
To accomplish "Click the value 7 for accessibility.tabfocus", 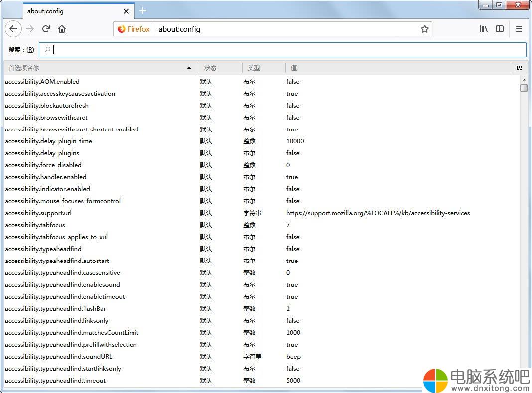I will 288,225.
